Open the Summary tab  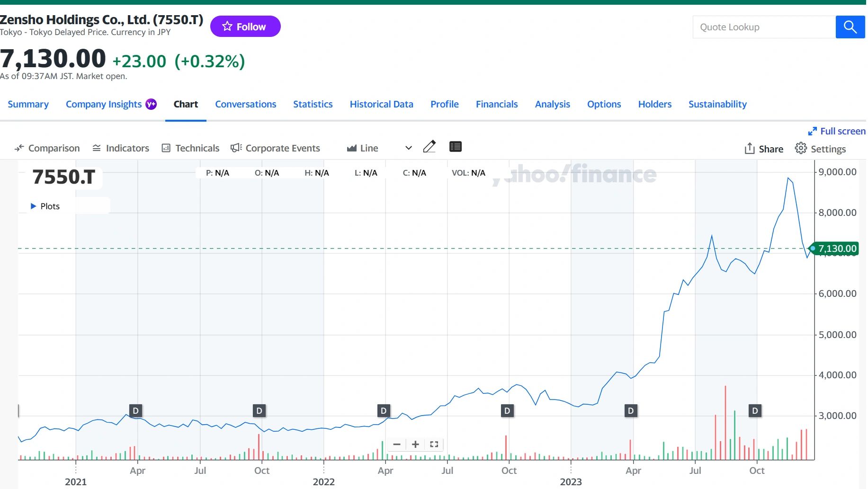(x=28, y=104)
